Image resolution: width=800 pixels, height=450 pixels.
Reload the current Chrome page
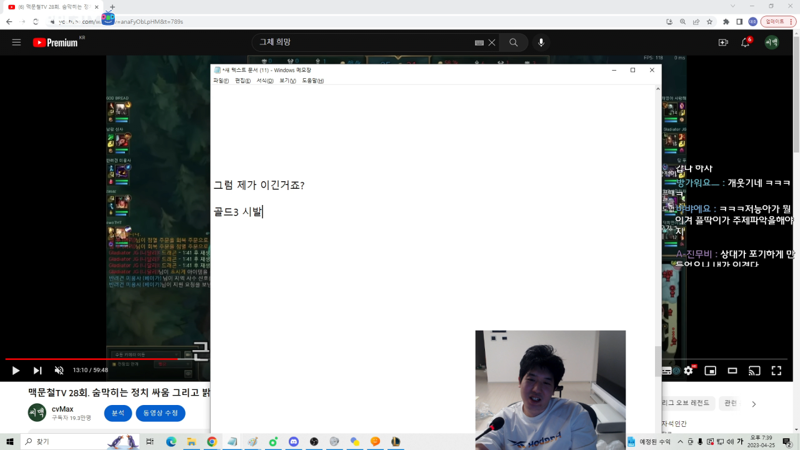(x=36, y=21)
